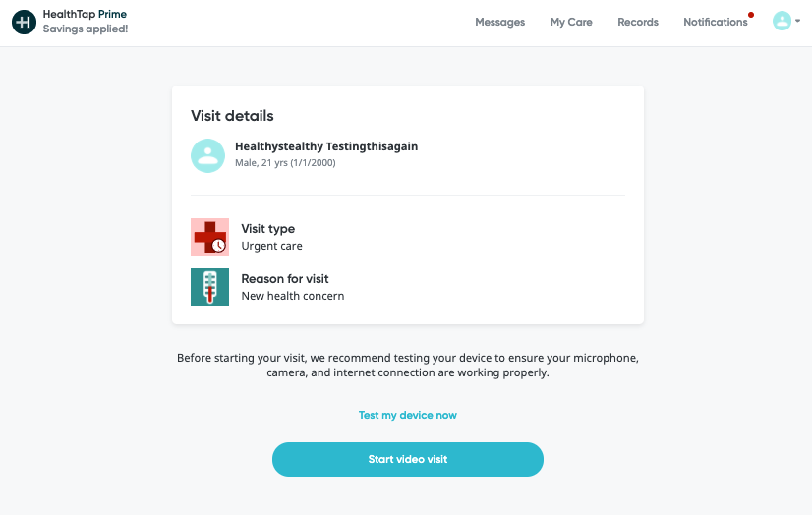
Task: Select patient name Healthystealthy Testingthisagain
Action: click(326, 146)
